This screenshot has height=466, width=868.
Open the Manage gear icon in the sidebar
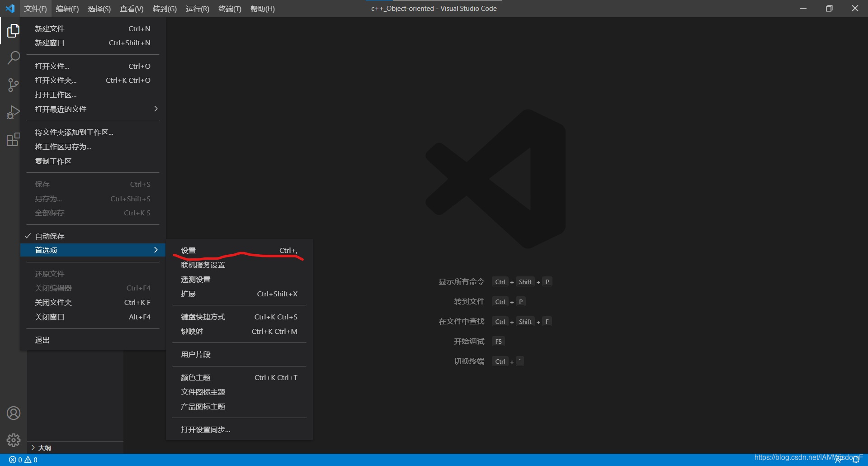[13, 440]
